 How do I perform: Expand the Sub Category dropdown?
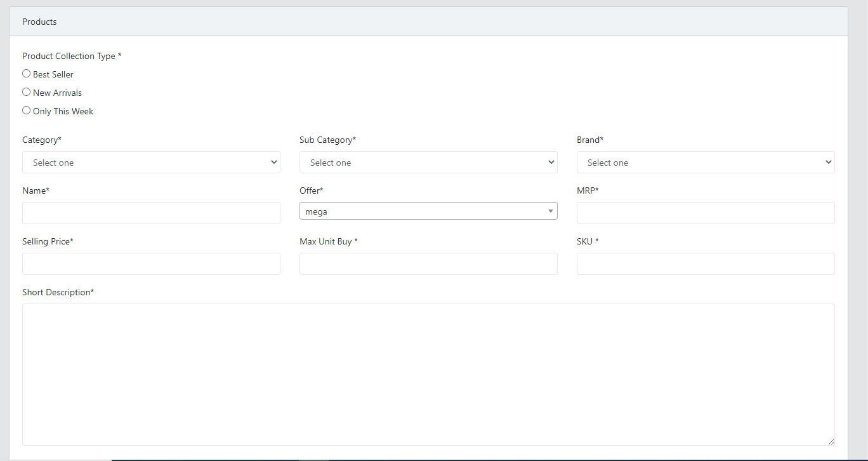coord(428,163)
